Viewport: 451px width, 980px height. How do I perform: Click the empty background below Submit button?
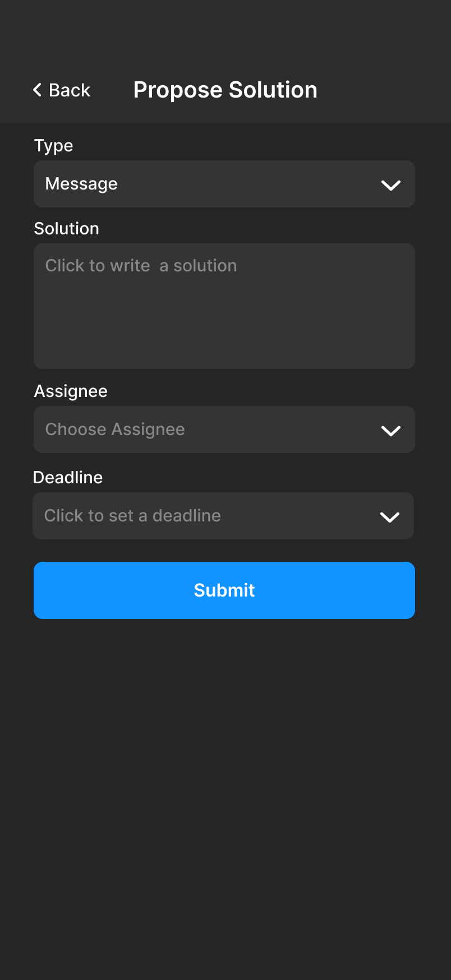[224, 785]
